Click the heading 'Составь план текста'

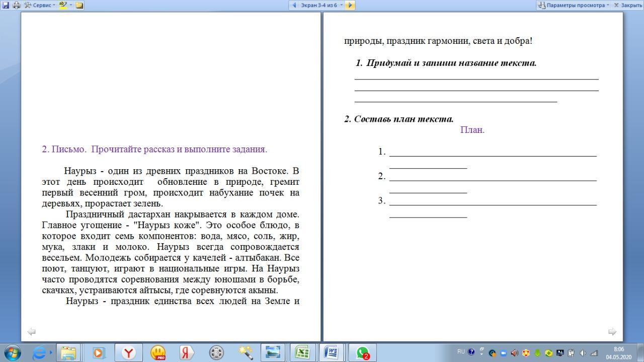pyautogui.click(x=404, y=119)
